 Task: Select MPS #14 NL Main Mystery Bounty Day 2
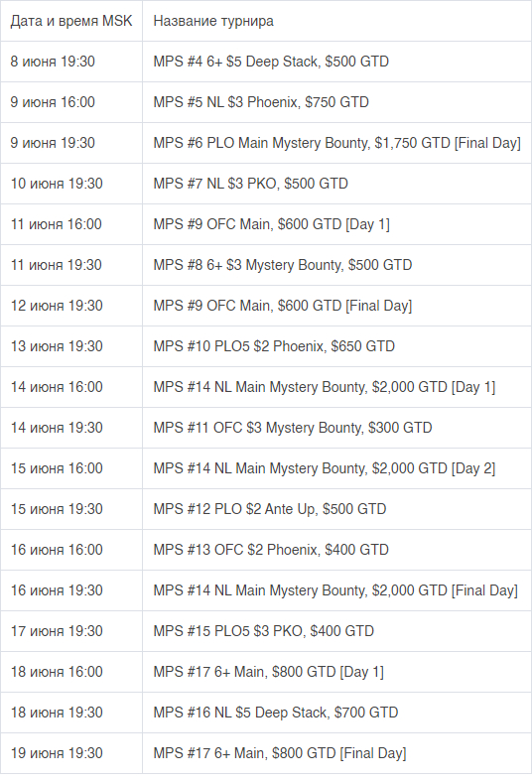pos(325,468)
